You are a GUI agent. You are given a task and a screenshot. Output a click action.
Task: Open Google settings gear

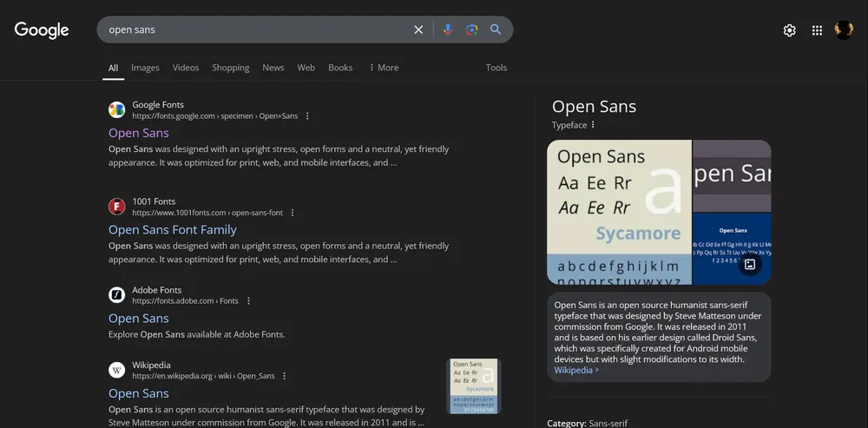(789, 30)
